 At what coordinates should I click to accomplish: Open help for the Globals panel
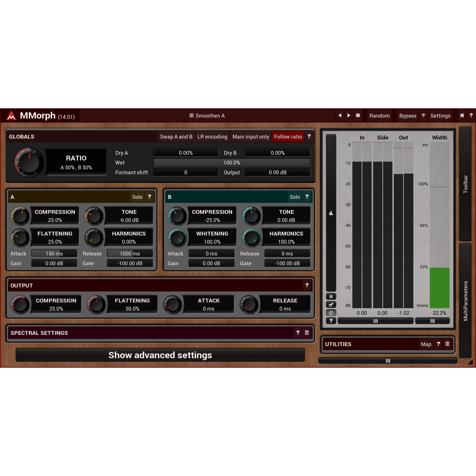click(x=309, y=136)
